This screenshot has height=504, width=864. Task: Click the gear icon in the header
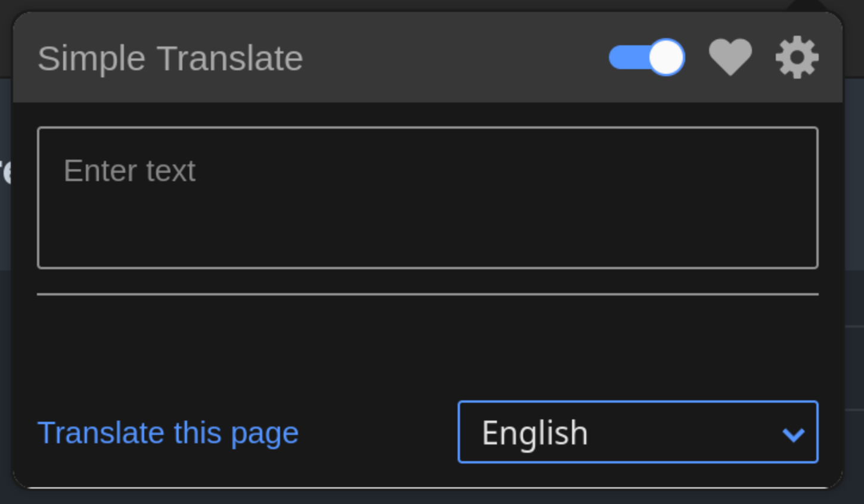(x=797, y=58)
